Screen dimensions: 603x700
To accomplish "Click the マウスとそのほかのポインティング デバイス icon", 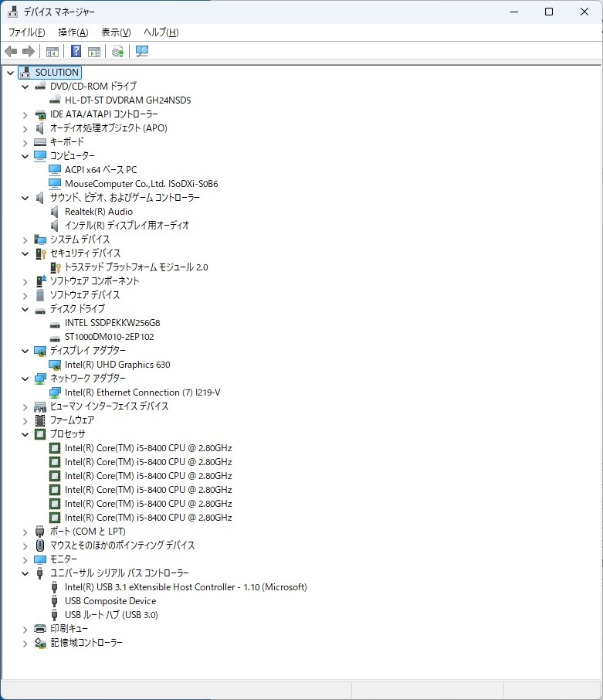I will (x=40, y=545).
